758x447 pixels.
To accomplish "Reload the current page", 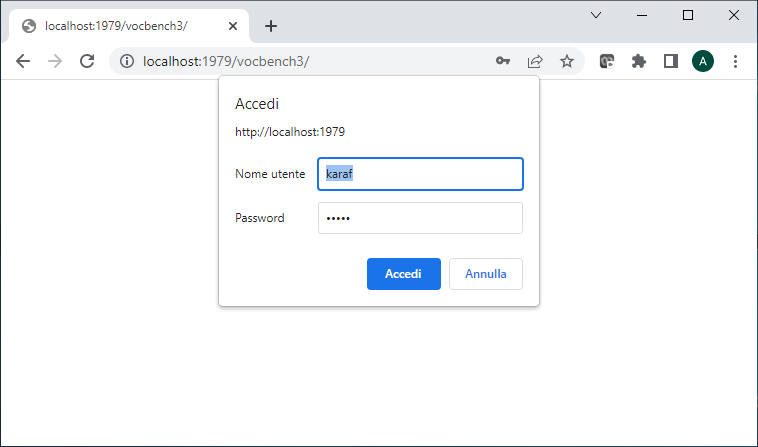I will [x=87, y=61].
